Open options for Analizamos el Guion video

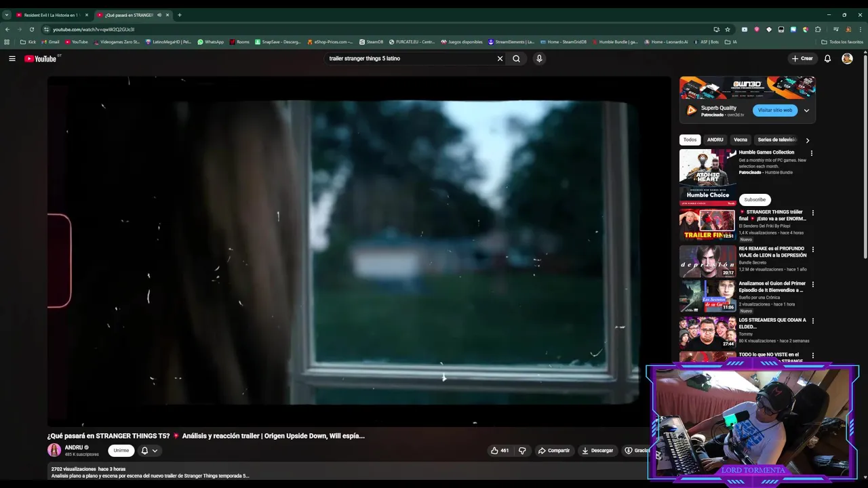tap(812, 285)
